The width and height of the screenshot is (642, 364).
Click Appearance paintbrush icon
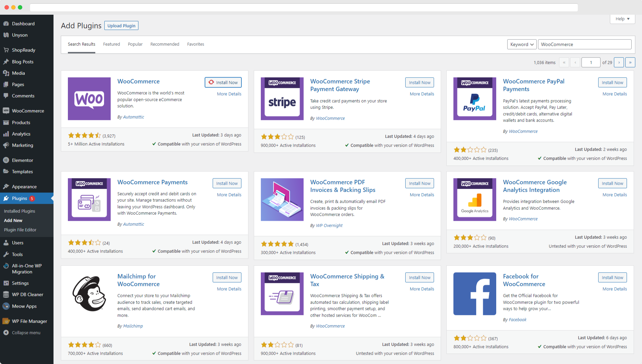tap(6, 187)
